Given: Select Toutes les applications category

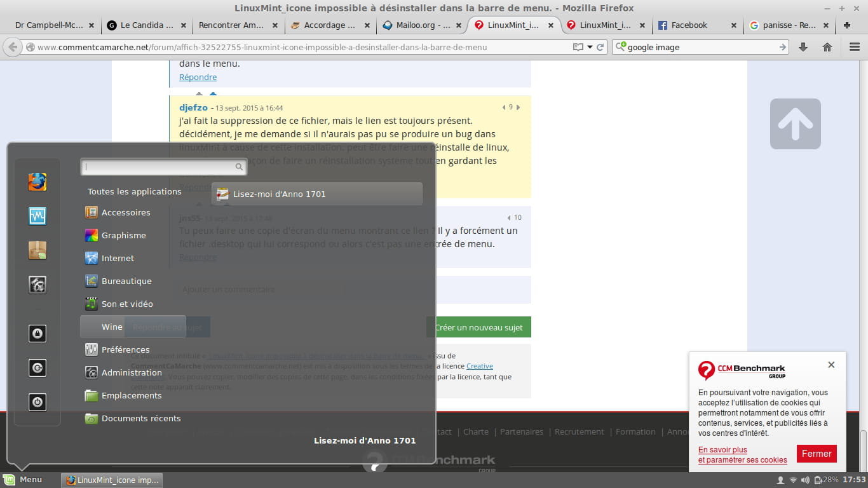Looking at the screenshot, I should pyautogui.click(x=134, y=191).
